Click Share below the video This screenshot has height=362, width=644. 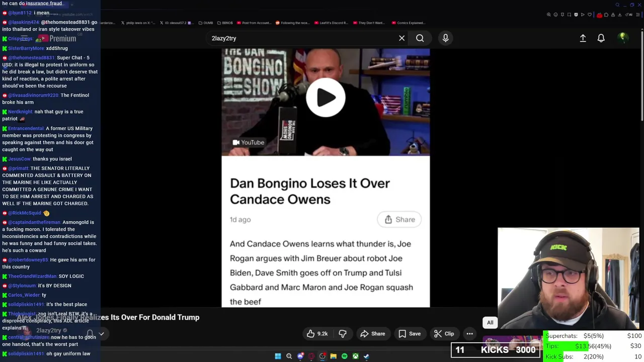click(373, 334)
